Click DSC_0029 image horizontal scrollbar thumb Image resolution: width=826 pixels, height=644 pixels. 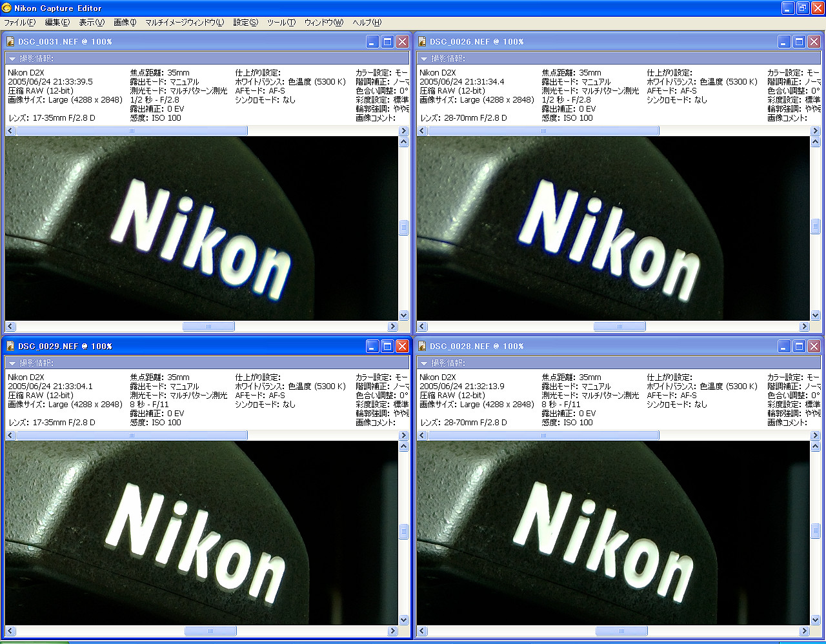[x=210, y=631]
